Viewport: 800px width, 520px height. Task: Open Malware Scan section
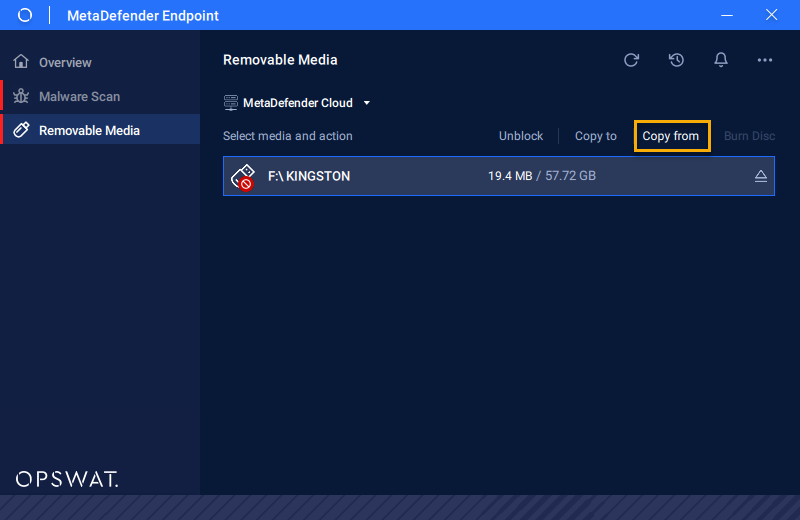(x=101, y=96)
